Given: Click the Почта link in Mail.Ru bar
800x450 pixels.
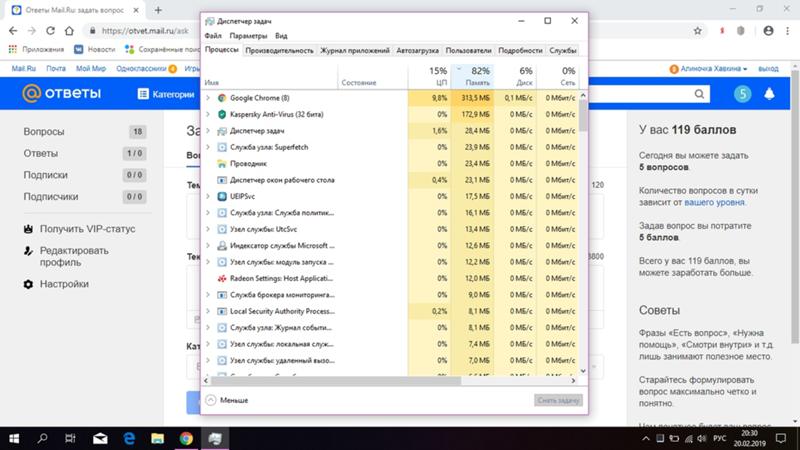Looking at the screenshot, I should click(x=56, y=68).
